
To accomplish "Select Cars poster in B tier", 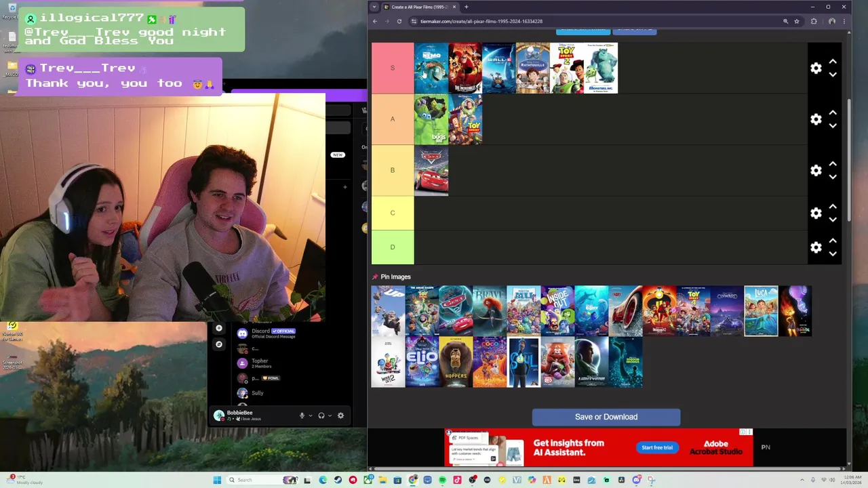I will tap(431, 170).
